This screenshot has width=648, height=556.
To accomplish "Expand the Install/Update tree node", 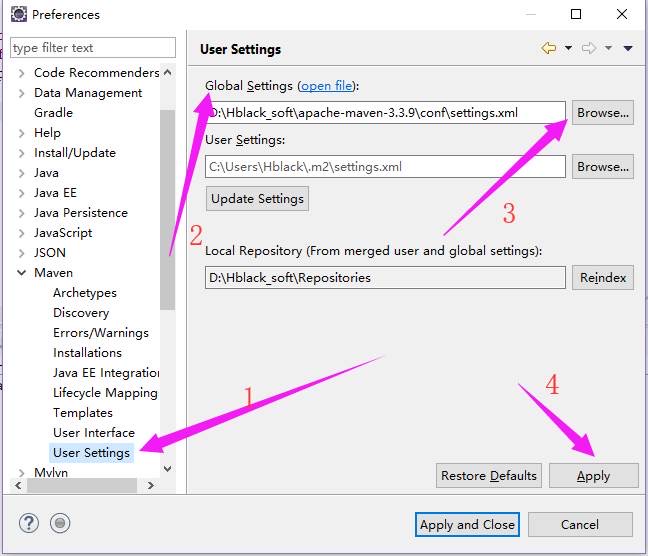I will point(22,153).
